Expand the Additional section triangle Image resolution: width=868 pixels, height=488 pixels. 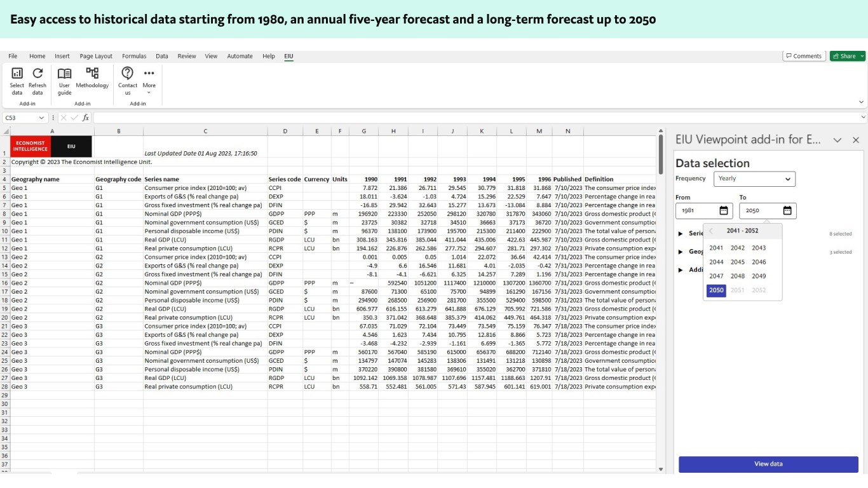682,270
